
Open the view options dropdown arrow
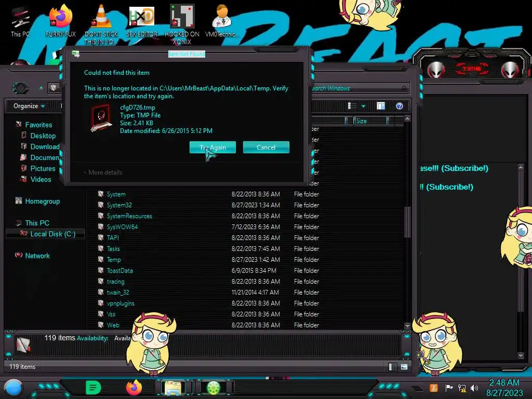pos(363,106)
